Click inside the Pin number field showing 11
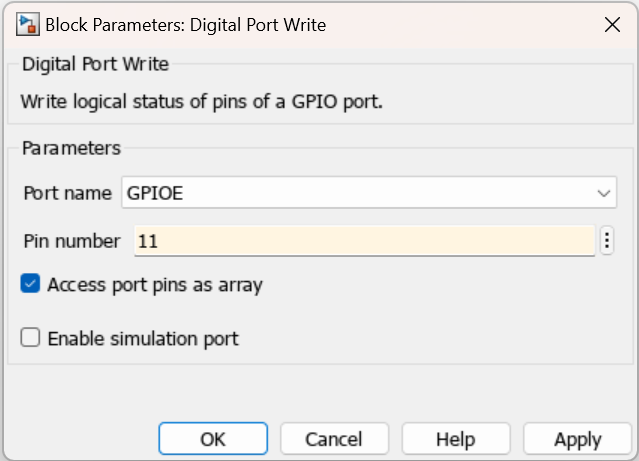The height and width of the screenshot is (461, 639). pyautogui.click(x=360, y=241)
